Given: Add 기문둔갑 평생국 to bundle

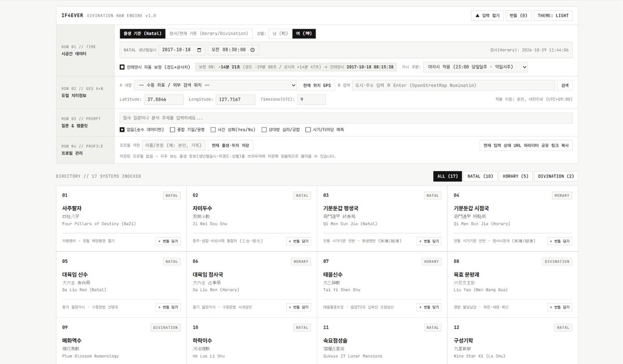Looking at the screenshot, I should point(429,241).
